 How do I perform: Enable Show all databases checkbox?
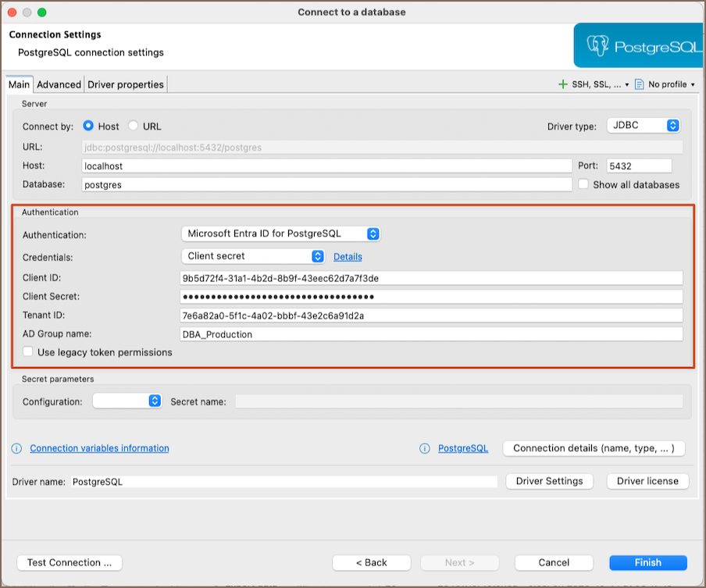(x=583, y=184)
